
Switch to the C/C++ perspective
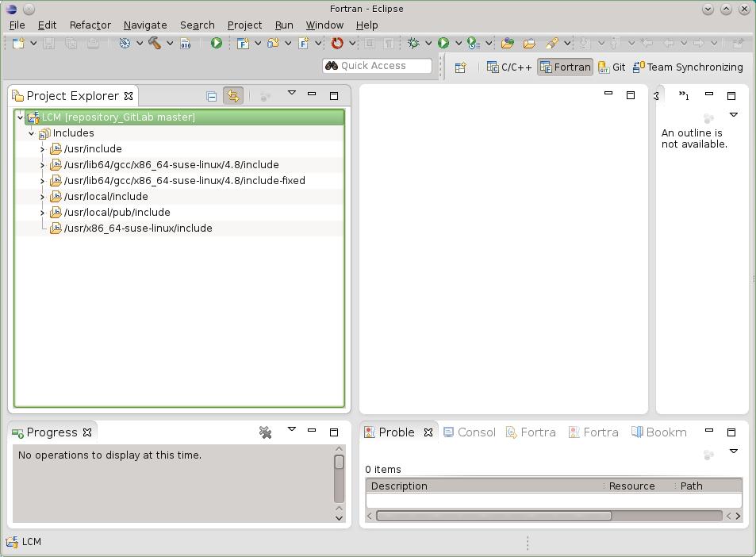coord(509,67)
